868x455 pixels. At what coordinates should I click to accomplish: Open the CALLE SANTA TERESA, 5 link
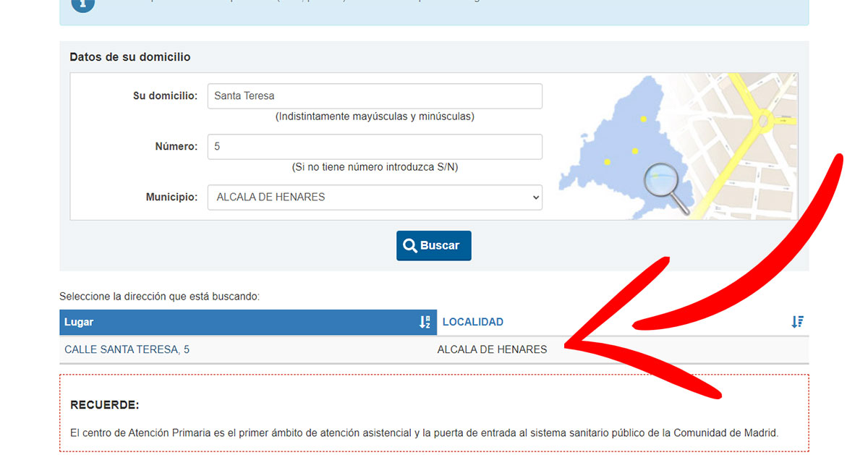[127, 349]
